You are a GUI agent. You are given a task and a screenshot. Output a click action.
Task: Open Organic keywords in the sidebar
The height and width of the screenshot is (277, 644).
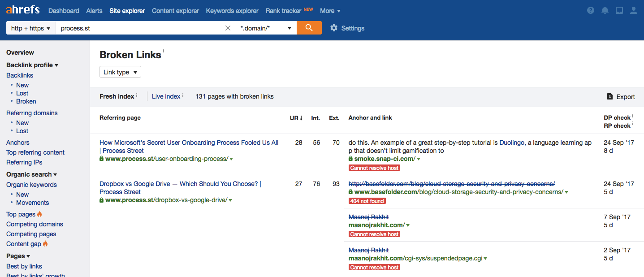point(31,185)
